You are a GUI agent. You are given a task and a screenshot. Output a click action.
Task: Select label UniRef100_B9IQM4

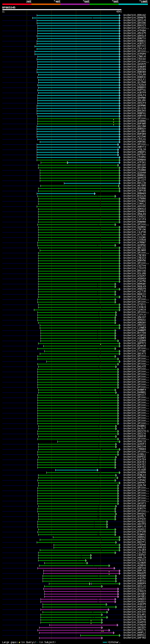pyautogui.click(x=135, y=168)
